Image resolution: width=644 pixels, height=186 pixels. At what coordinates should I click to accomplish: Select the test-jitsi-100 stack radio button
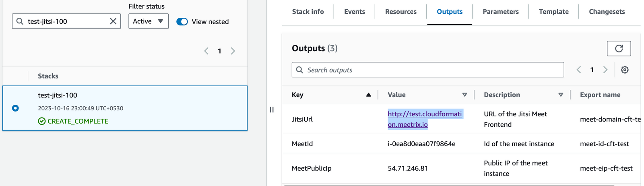coord(15,108)
